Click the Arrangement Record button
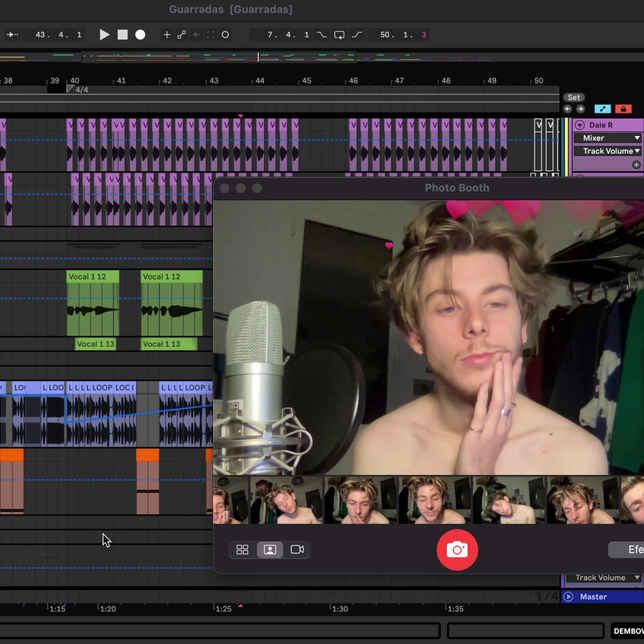644x644 pixels. 140,35
